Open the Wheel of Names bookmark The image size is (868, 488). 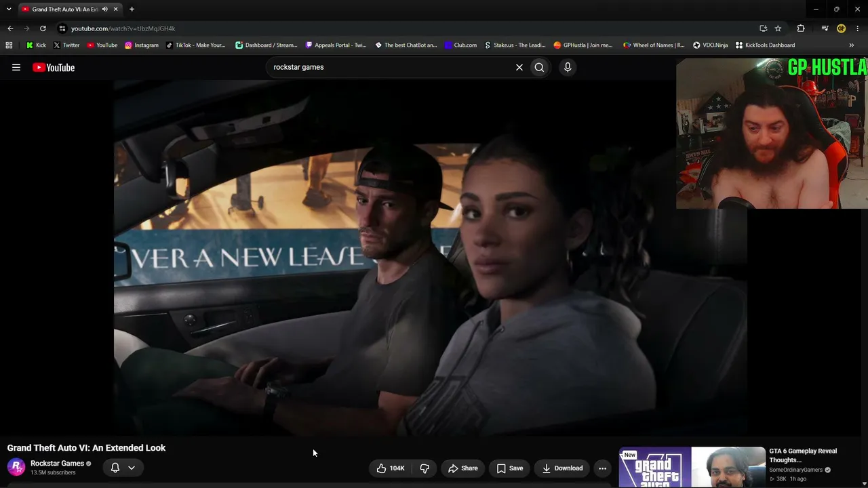click(654, 45)
